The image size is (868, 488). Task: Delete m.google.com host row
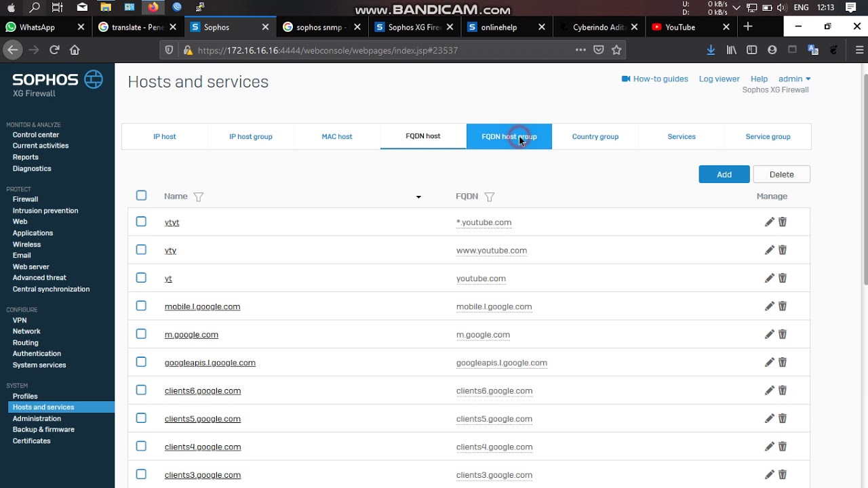[783, 334]
